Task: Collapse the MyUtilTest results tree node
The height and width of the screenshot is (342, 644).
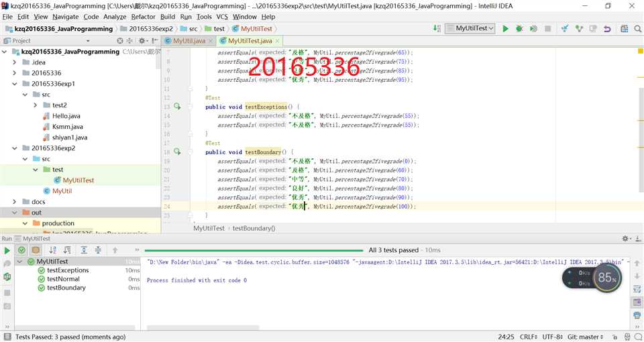Action: click(x=19, y=262)
